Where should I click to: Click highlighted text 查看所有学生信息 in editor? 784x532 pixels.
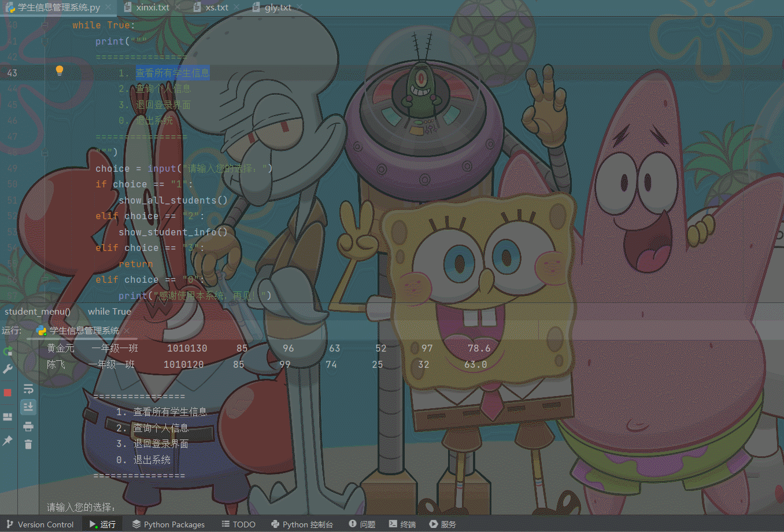coord(172,73)
